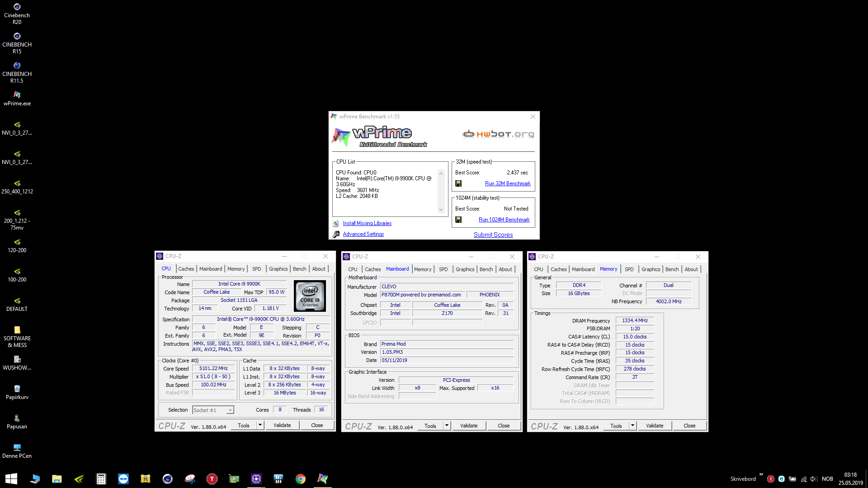This screenshot has width=868, height=488.
Task: Select the DEFAULT desktop profile icon
Action: [x=17, y=304]
